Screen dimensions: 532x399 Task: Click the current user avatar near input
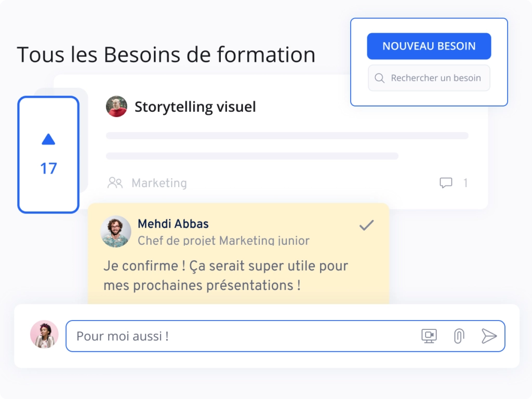(x=44, y=334)
